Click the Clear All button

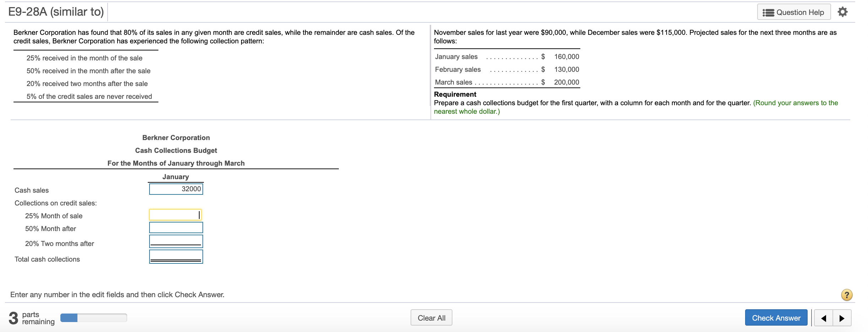pos(431,318)
